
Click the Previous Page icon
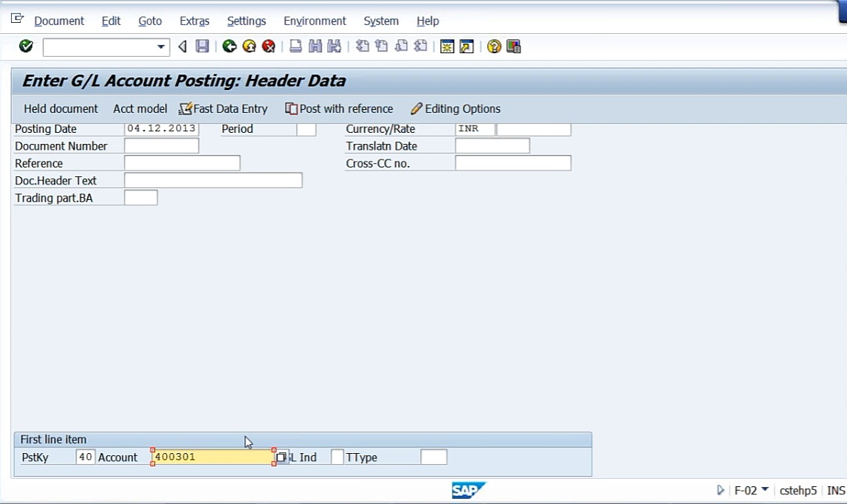[382, 46]
